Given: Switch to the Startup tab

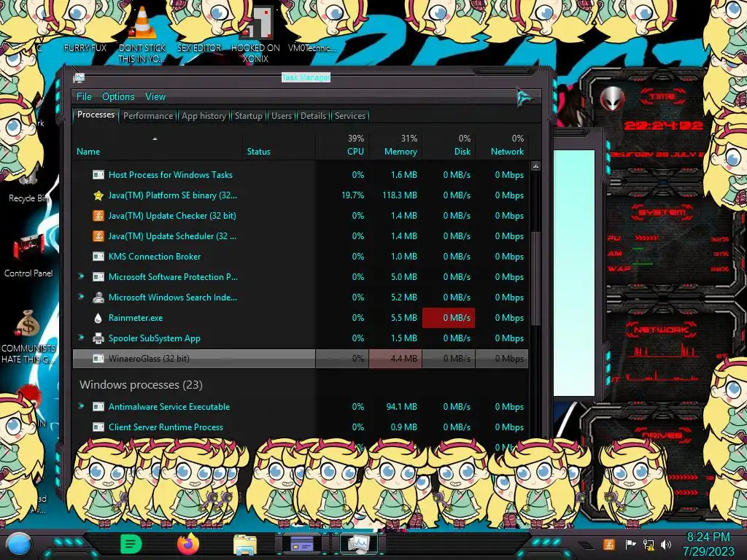Looking at the screenshot, I should (x=248, y=116).
